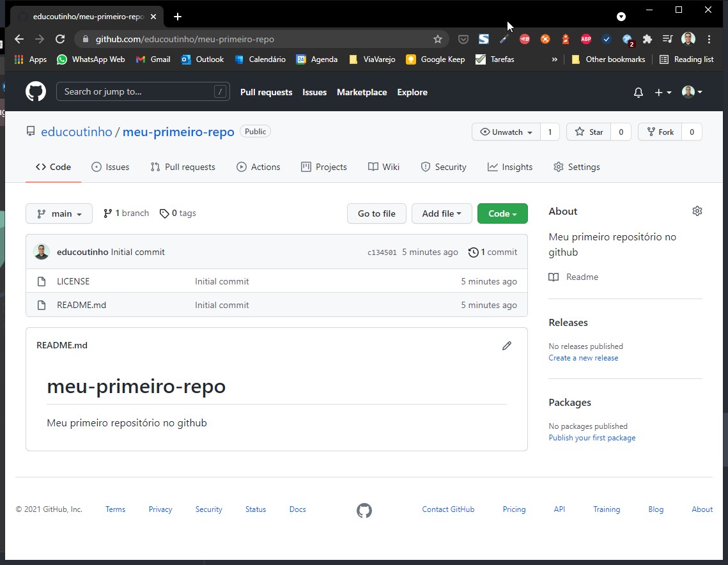The height and width of the screenshot is (565, 728).
Task: Open the Chrome profile avatar
Action: [x=688, y=39]
